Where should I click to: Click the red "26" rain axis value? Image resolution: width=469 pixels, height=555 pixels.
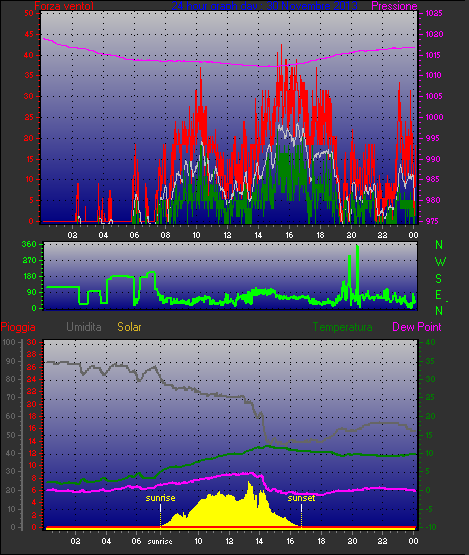tap(32, 367)
